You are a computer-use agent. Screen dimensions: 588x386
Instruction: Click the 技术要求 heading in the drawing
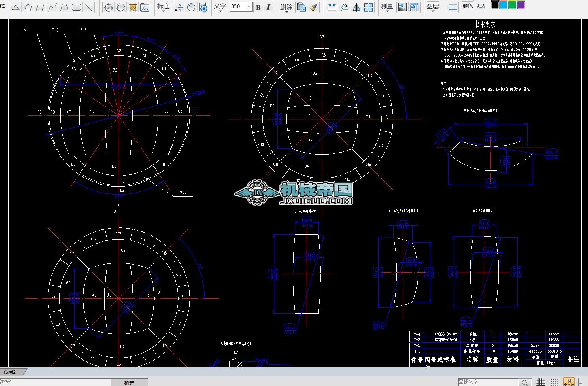coord(485,24)
